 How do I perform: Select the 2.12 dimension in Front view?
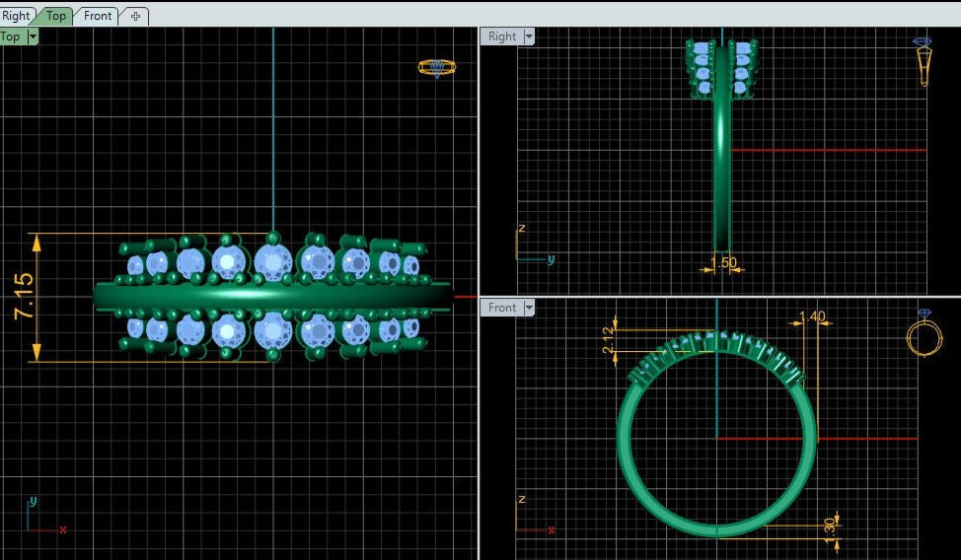tap(606, 338)
